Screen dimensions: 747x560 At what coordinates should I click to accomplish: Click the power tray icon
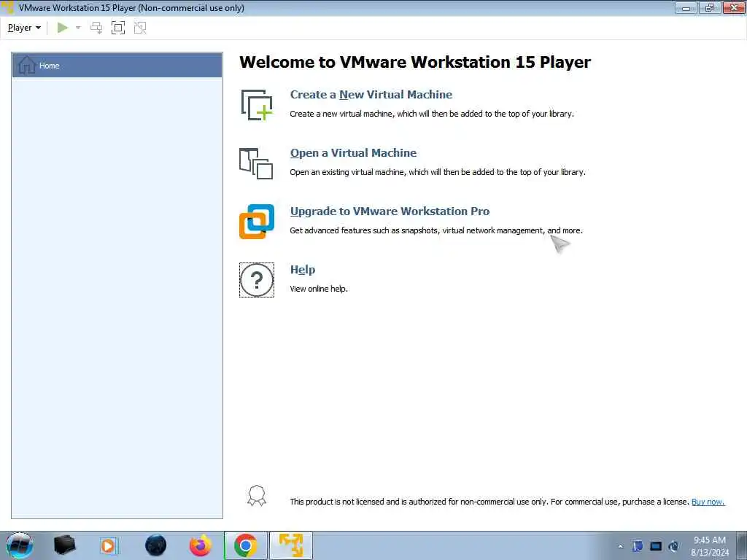click(673, 546)
